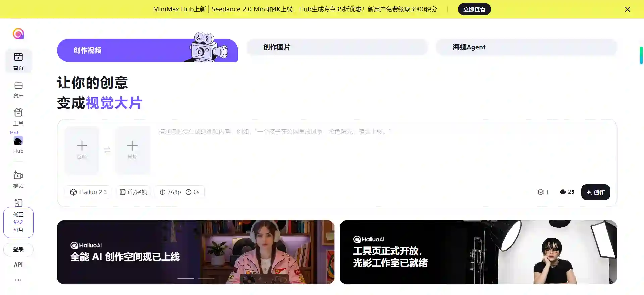Open the API link in the sidebar

pos(18,265)
